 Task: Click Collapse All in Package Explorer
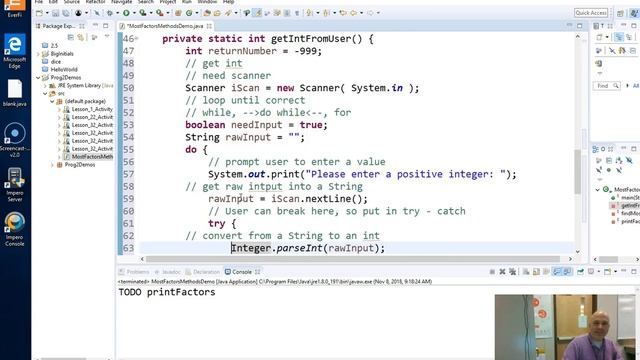[x=71, y=38]
